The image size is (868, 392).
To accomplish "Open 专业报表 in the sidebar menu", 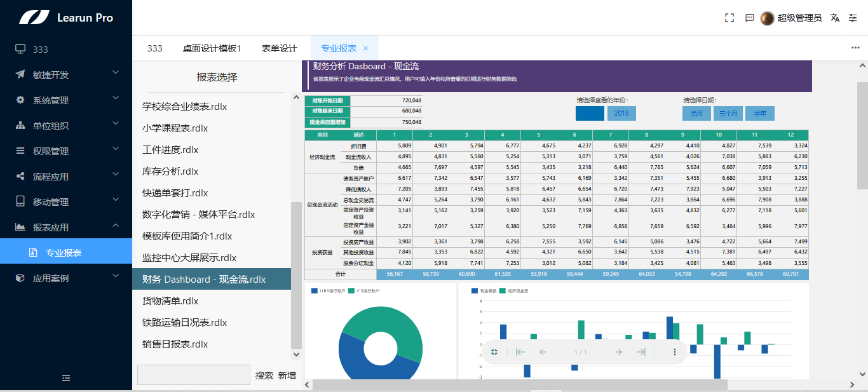I will pos(66,252).
